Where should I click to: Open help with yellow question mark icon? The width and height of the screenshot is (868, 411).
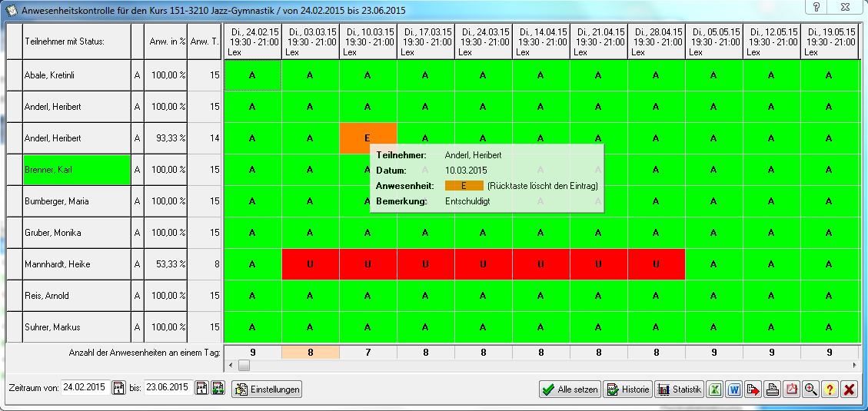(830, 389)
